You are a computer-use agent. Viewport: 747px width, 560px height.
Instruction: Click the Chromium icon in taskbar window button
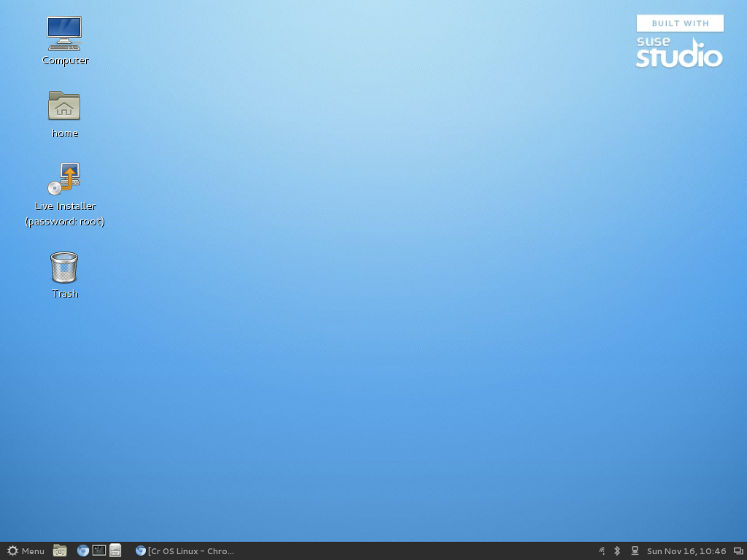coord(141,551)
